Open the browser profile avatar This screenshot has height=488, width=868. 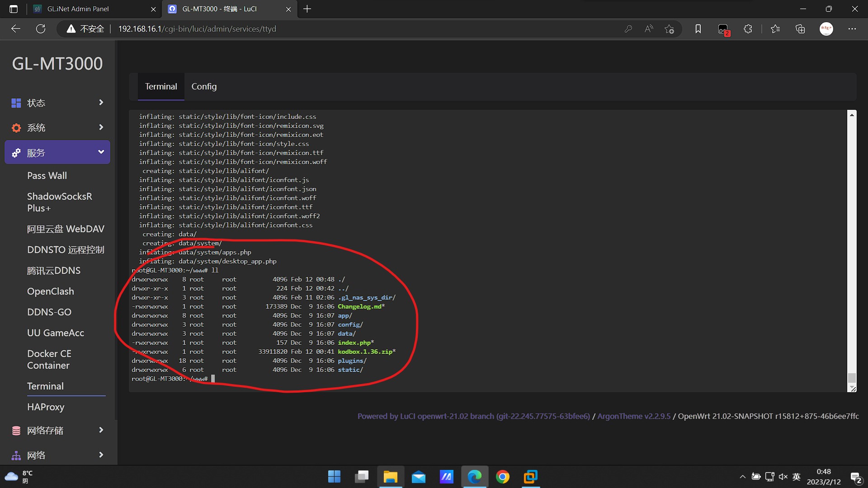(826, 29)
